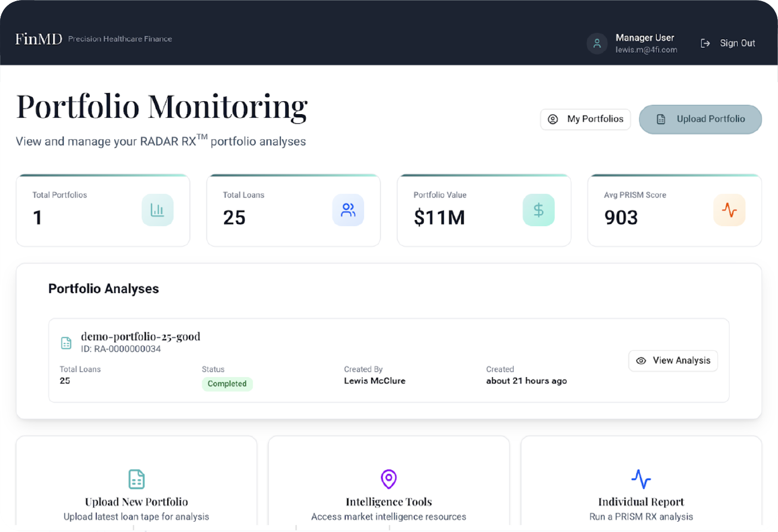Click the blue pulse icon above Individual Report
The width and height of the screenshot is (778, 532).
tap(641, 479)
